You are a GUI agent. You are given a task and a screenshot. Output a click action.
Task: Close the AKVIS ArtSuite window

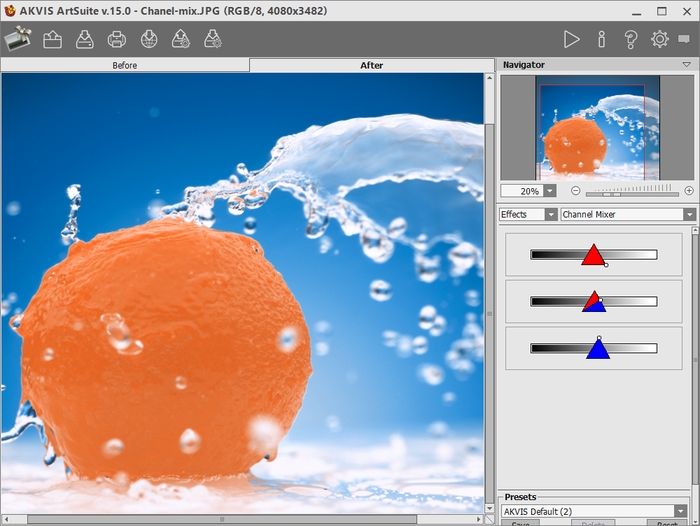click(x=687, y=11)
